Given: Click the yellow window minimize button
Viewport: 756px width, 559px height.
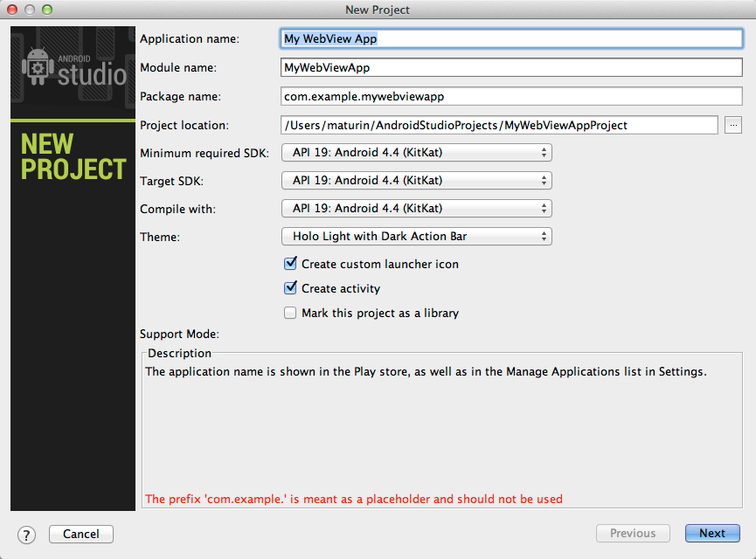Looking at the screenshot, I should coord(30,10).
